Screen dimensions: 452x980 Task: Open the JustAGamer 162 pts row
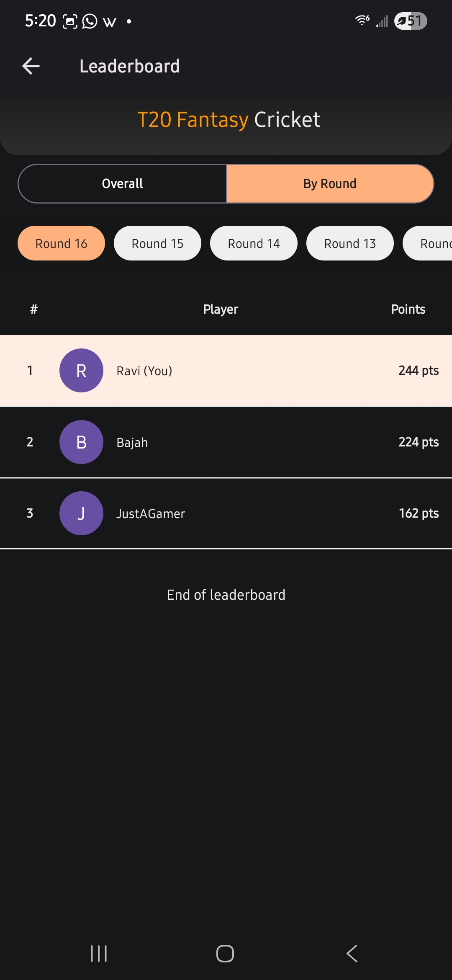click(x=226, y=513)
